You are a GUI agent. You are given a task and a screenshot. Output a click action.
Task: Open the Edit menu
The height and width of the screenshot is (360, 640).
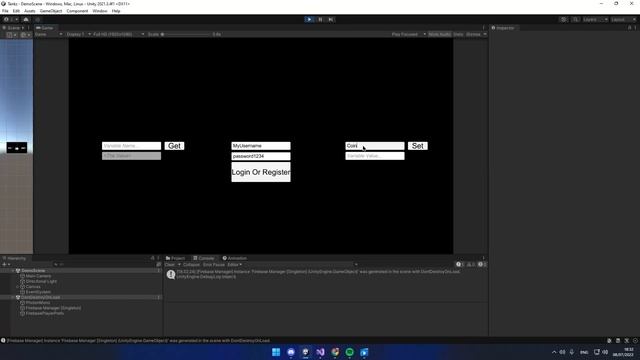click(x=16, y=11)
